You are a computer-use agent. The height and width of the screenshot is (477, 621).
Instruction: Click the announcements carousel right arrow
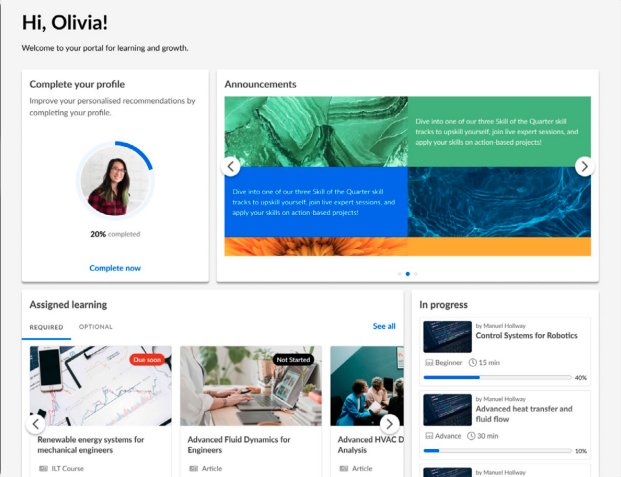tap(584, 166)
